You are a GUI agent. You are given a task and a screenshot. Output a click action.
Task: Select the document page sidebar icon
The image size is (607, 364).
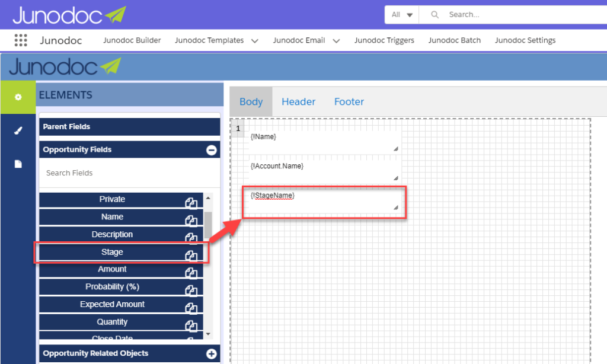(18, 164)
